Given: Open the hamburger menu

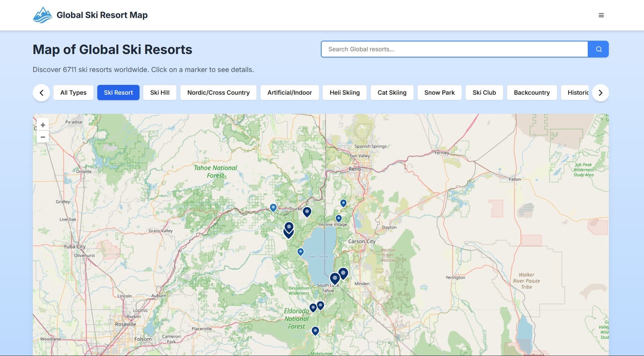Looking at the screenshot, I should click(601, 15).
